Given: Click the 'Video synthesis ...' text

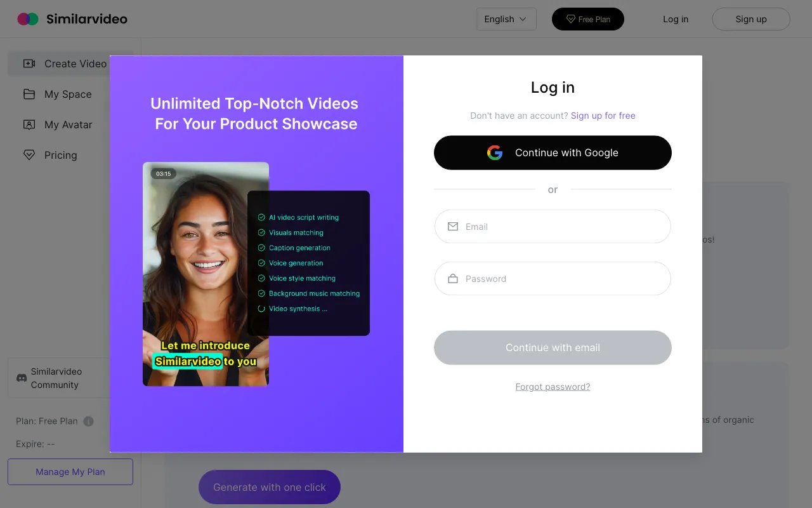Looking at the screenshot, I should click(298, 309).
